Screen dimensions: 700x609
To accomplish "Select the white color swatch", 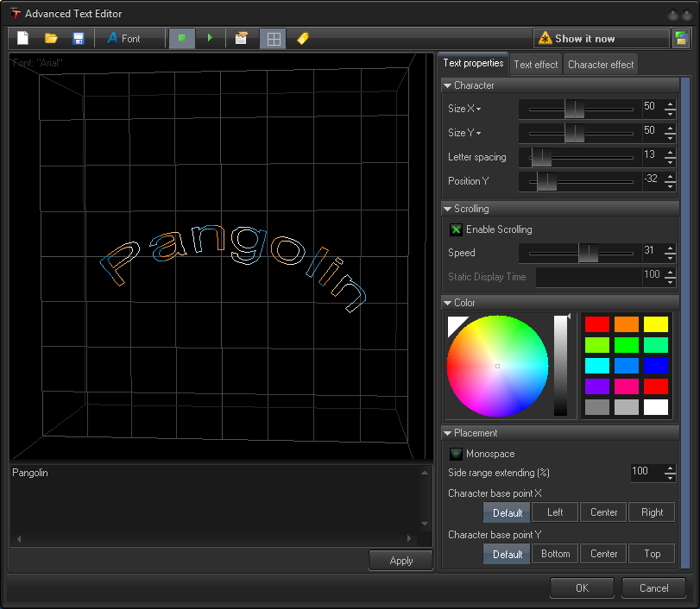I will click(656, 407).
